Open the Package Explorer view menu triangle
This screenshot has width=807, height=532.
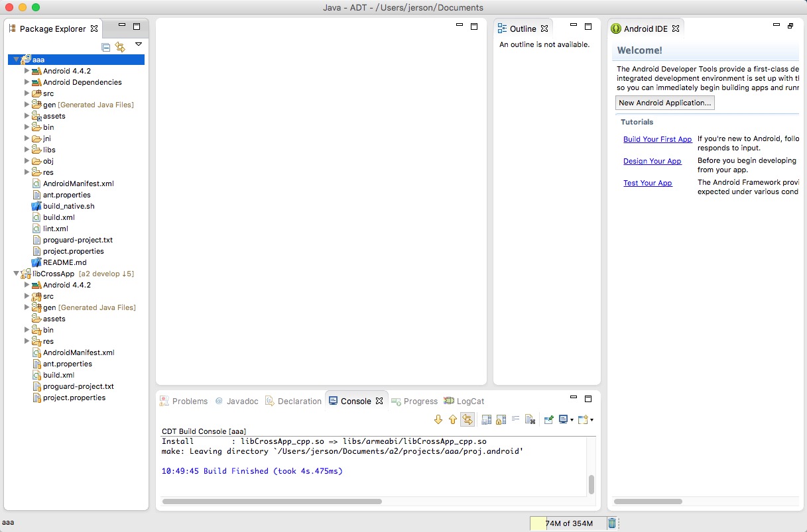(139, 44)
